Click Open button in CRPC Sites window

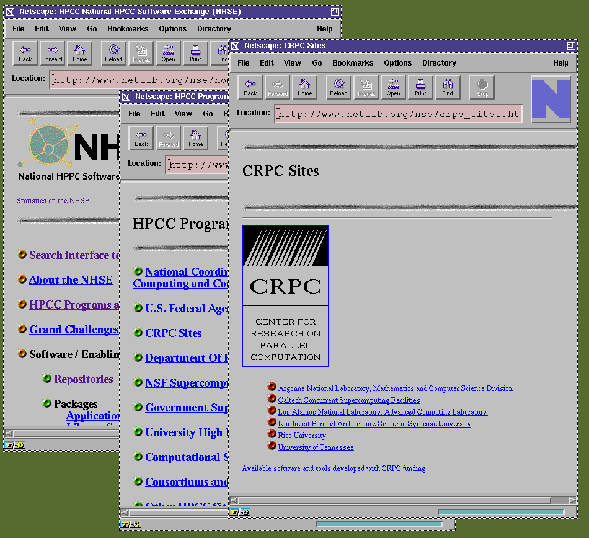tap(393, 87)
